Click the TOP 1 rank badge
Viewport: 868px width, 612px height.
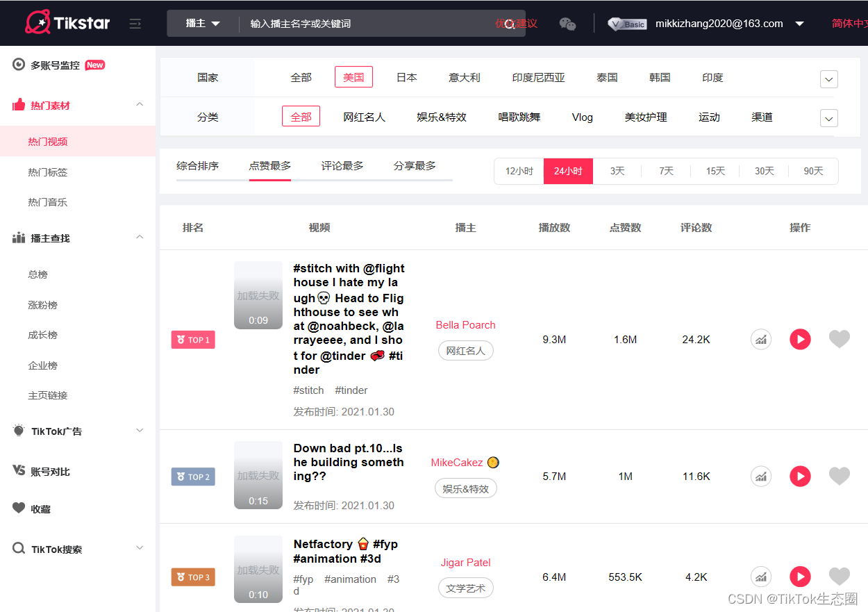pyautogui.click(x=193, y=340)
